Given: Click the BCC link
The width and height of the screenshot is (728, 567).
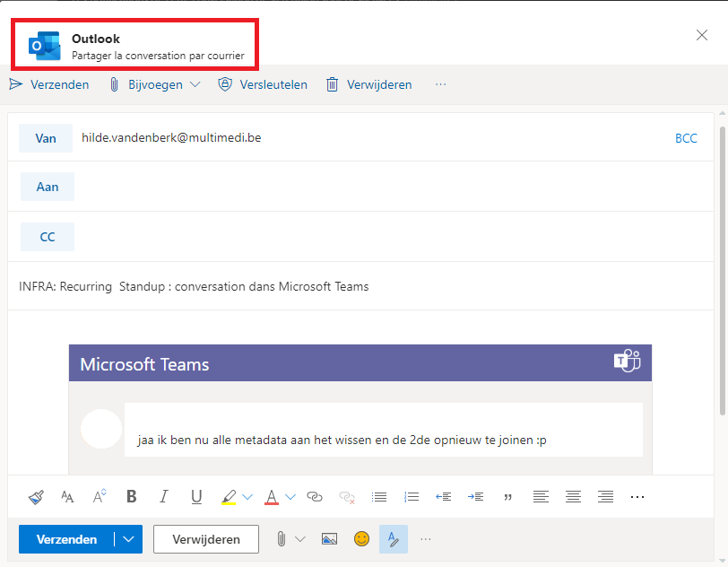Looking at the screenshot, I should 686,138.
